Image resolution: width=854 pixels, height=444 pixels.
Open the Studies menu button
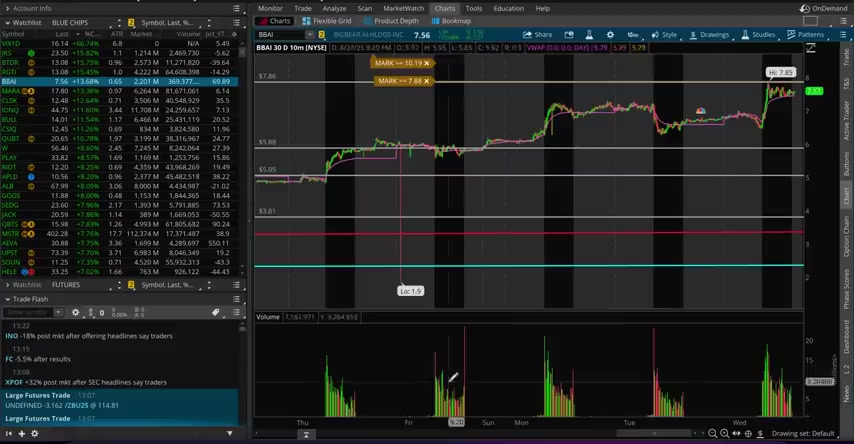[x=757, y=34]
